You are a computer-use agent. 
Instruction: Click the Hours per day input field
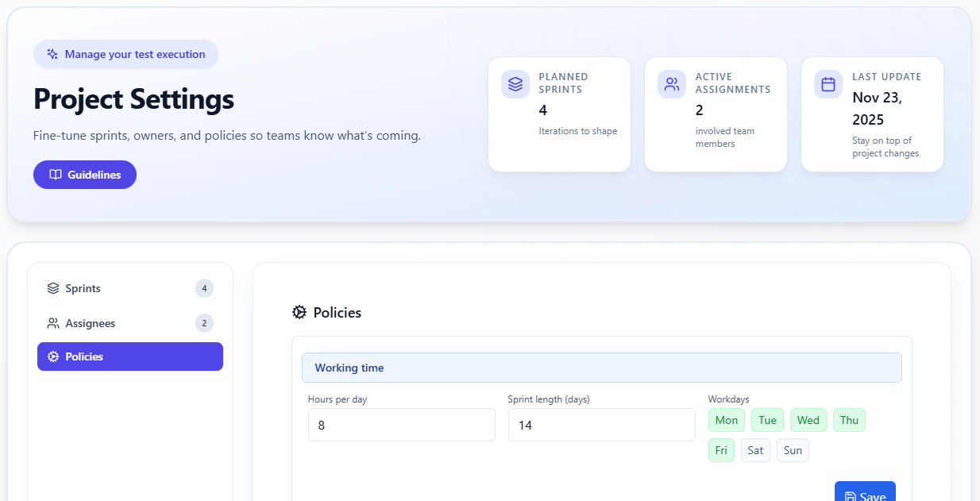click(401, 425)
